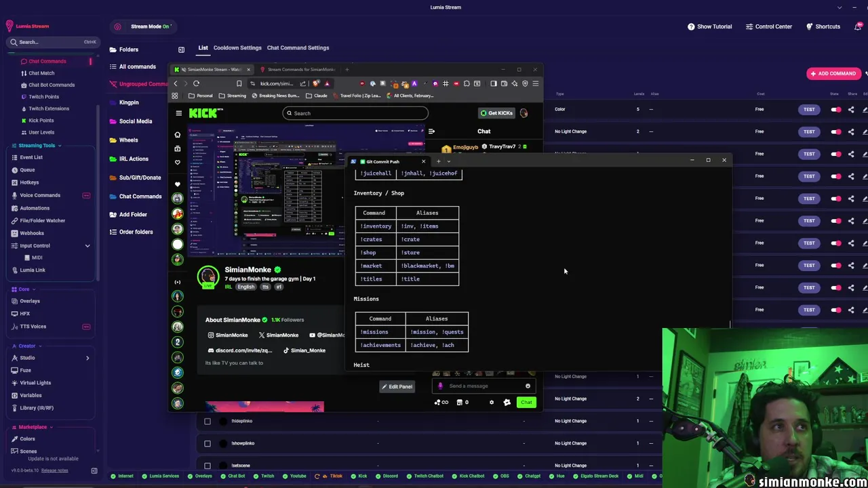Image resolution: width=868 pixels, height=488 pixels.
Task: Click TEST for the Color command
Action: [x=809, y=109]
